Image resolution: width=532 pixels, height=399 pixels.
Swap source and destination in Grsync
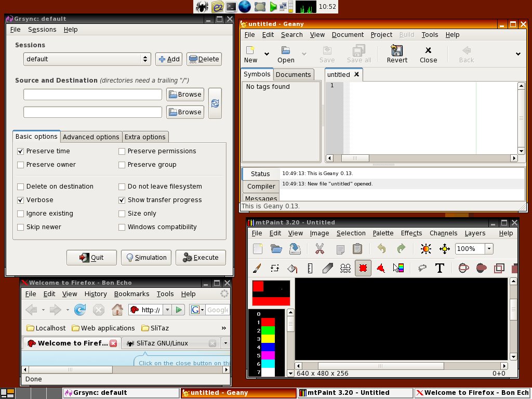[215, 103]
